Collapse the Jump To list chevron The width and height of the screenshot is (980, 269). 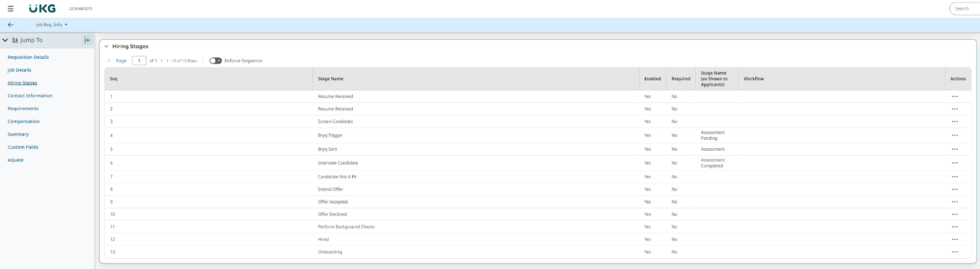pos(6,40)
